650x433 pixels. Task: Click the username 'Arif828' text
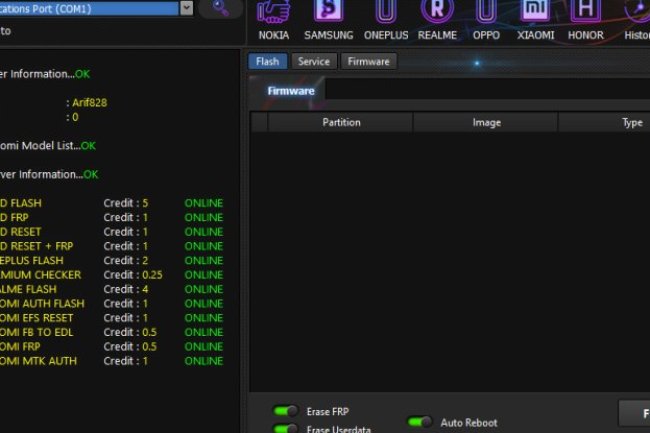[x=89, y=103]
